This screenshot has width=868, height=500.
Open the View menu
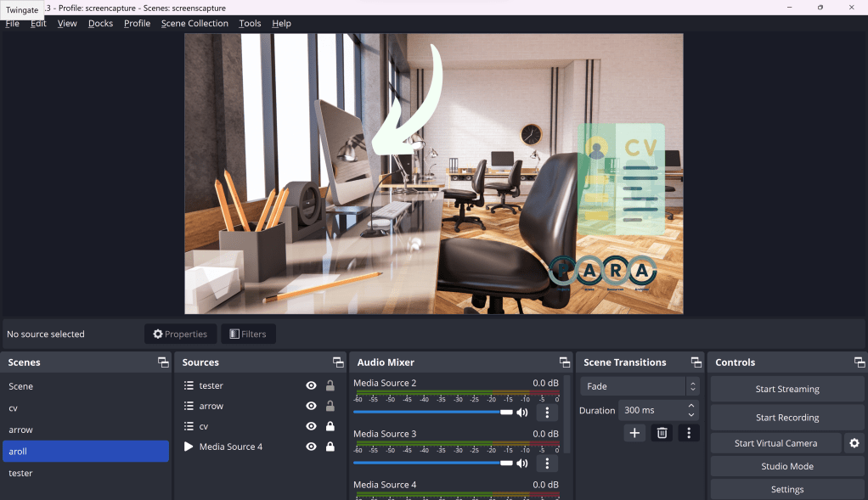(x=67, y=23)
